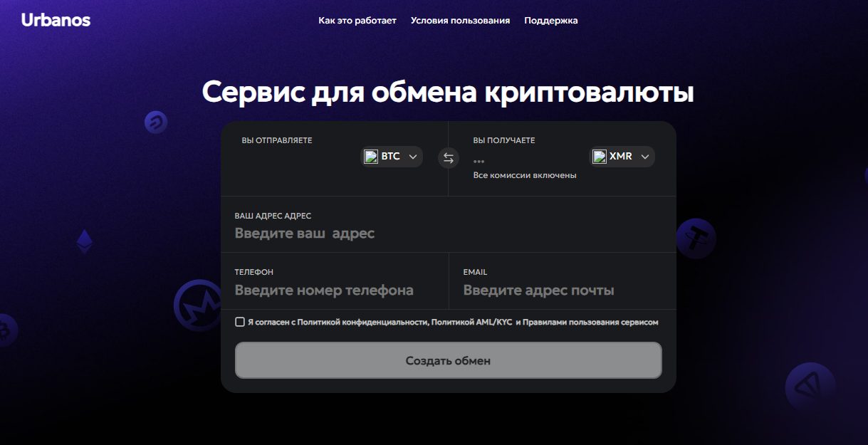Image resolution: width=868 pixels, height=445 pixels.
Task: Tick the agreement checkbox
Action: pyautogui.click(x=240, y=322)
